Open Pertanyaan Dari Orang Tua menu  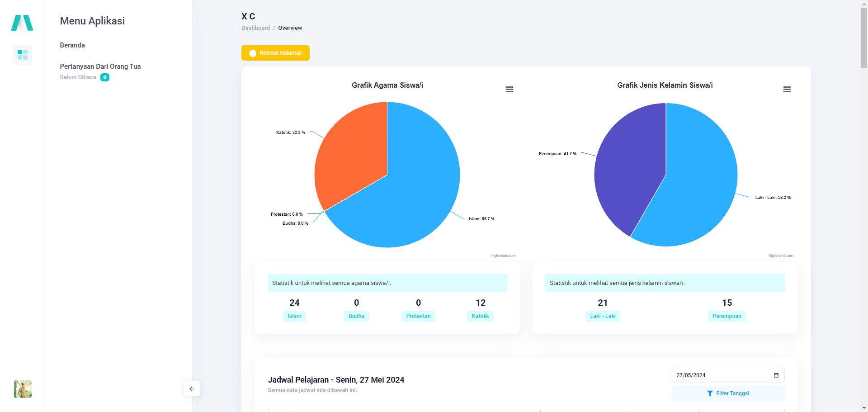pyautogui.click(x=100, y=66)
